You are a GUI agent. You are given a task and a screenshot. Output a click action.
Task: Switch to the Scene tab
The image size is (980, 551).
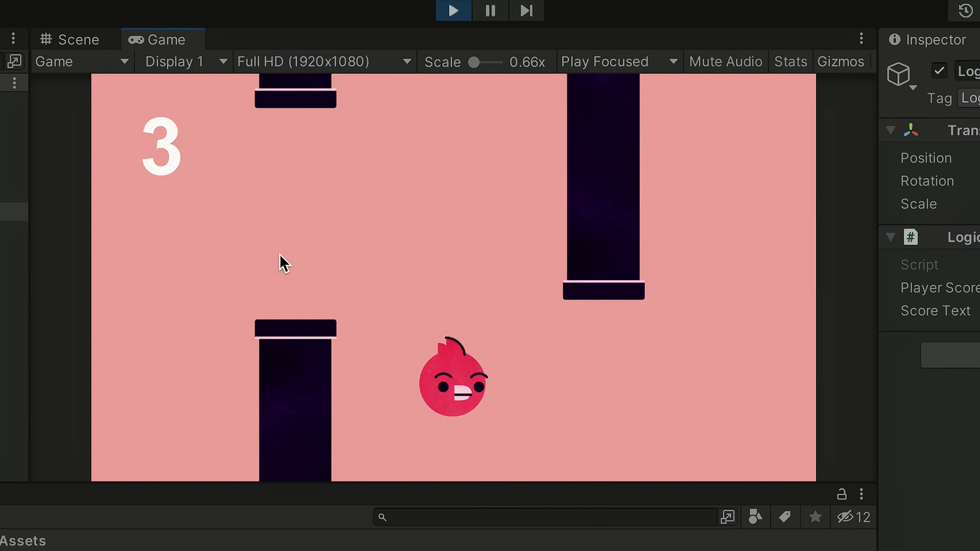click(70, 40)
